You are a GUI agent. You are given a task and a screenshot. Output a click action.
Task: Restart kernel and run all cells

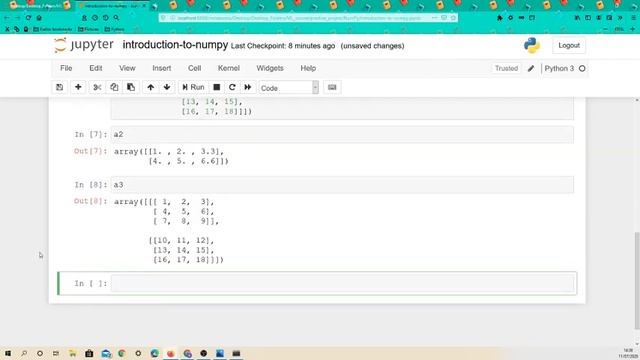click(x=248, y=87)
